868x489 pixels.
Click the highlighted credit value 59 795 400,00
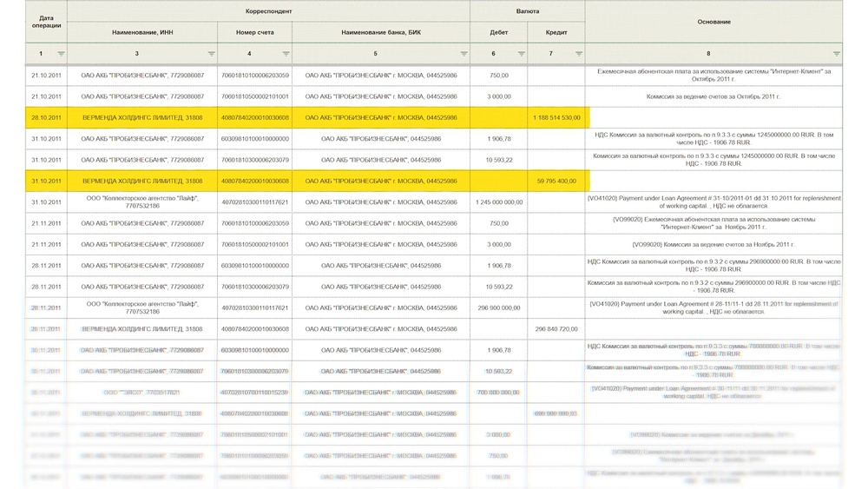click(x=556, y=181)
